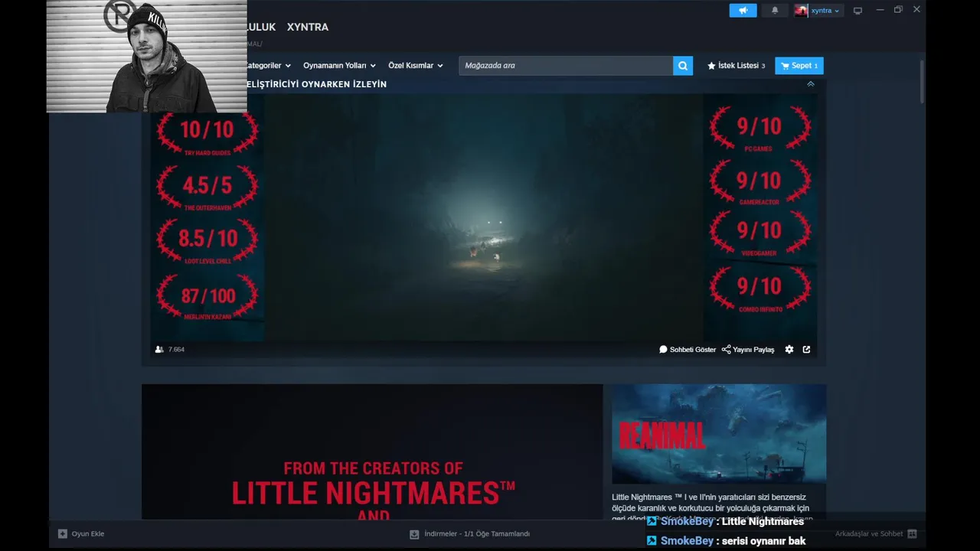The height and width of the screenshot is (551, 980).
Task: Click Oyun Ekle to add a game
Action: 81,534
